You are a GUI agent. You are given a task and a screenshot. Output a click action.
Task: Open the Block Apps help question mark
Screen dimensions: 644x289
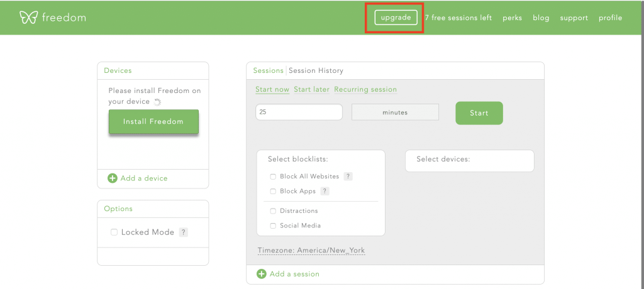coord(325,191)
